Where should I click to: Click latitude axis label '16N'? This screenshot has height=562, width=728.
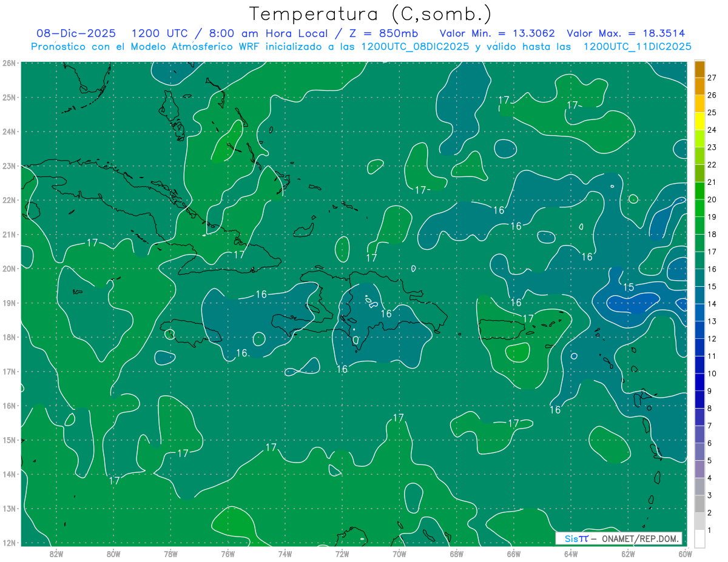[8, 406]
